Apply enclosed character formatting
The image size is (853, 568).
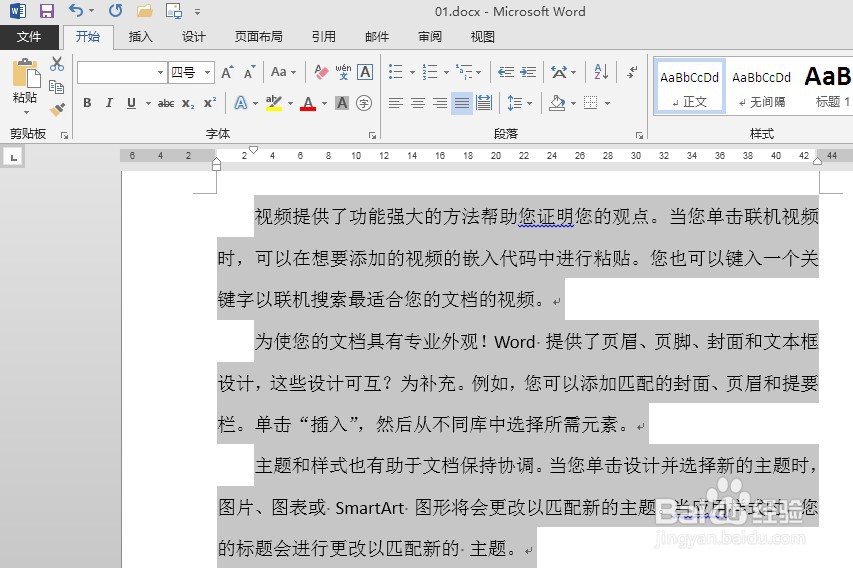click(x=364, y=103)
